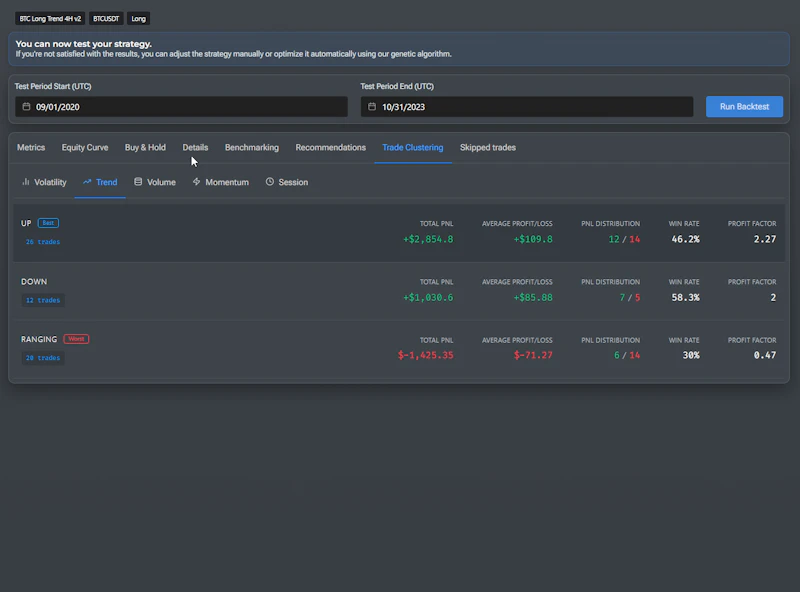The width and height of the screenshot is (800, 592).
Task: Click the 20 trades badge under RANGING
Action: tap(43, 358)
